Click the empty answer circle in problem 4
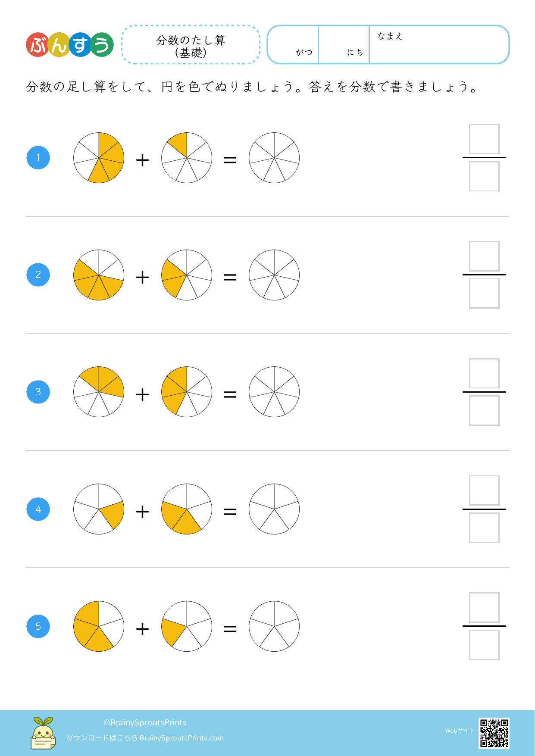535x756 pixels. [x=274, y=509]
